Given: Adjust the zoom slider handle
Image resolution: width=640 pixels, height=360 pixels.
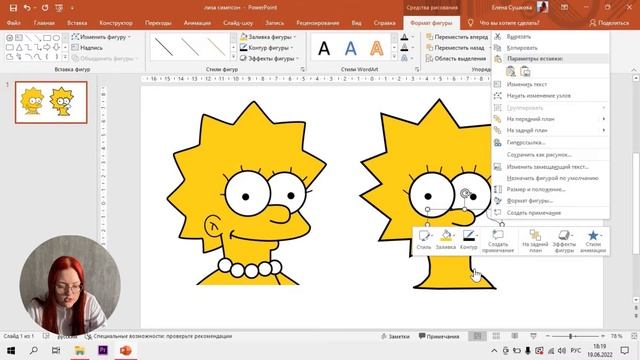Looking at the screenshot, I should coord(571,336).
